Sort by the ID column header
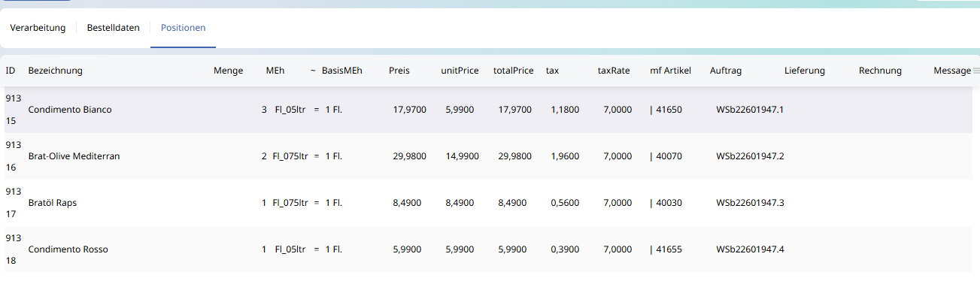 pyautogui.click(x=11, y=71)
